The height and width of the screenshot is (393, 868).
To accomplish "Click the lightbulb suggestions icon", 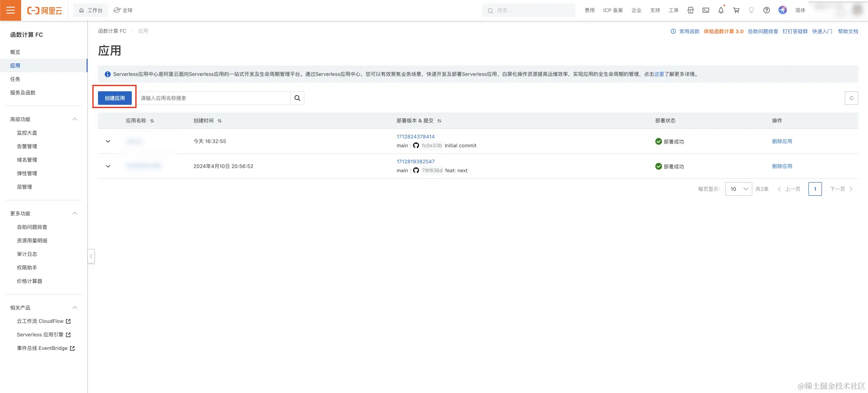I will [751, 10].
